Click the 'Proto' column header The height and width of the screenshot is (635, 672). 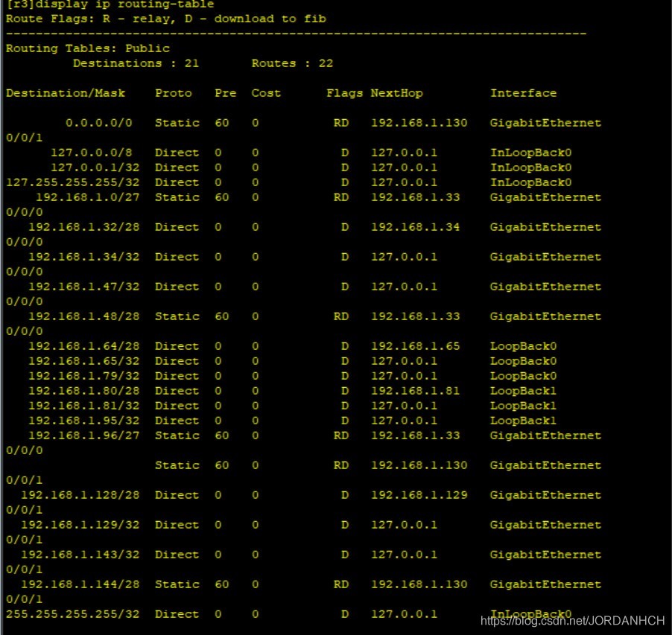pos(174,93)
